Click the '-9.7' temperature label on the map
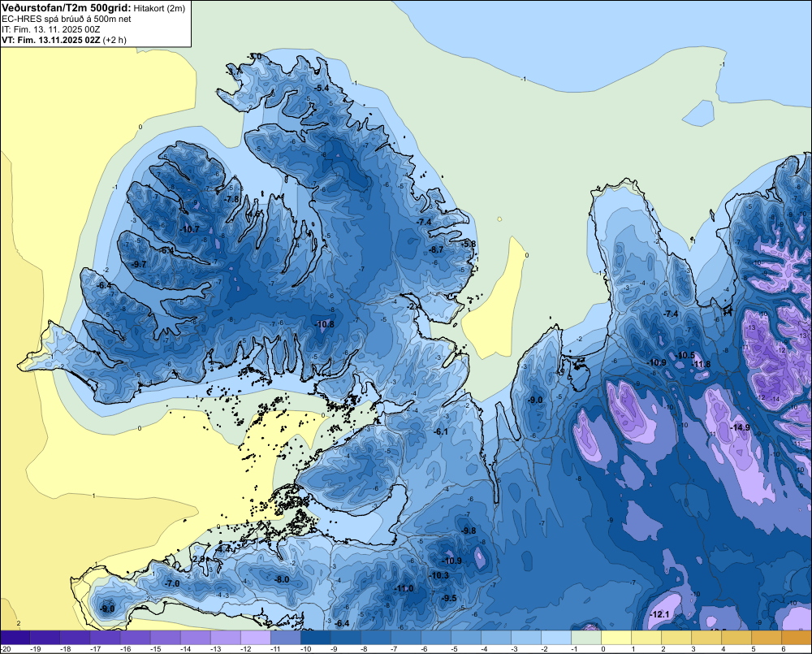Screen dimensions: 812x654 [x=139, y=264]
